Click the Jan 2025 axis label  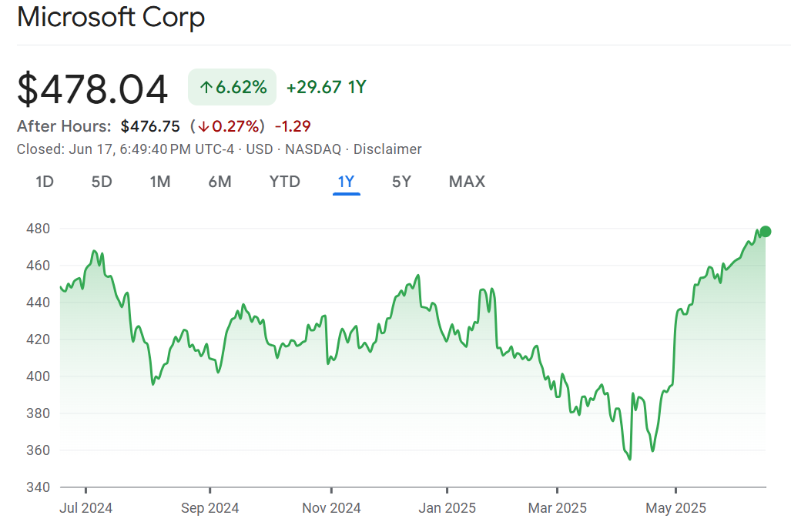(x=447, y=508)
